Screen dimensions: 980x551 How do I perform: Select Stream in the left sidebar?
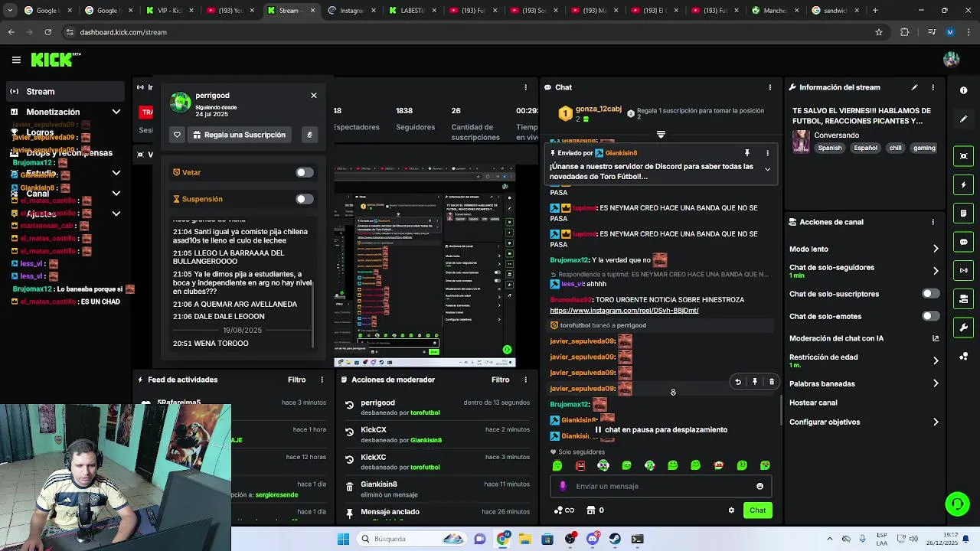tap(65, 92)
